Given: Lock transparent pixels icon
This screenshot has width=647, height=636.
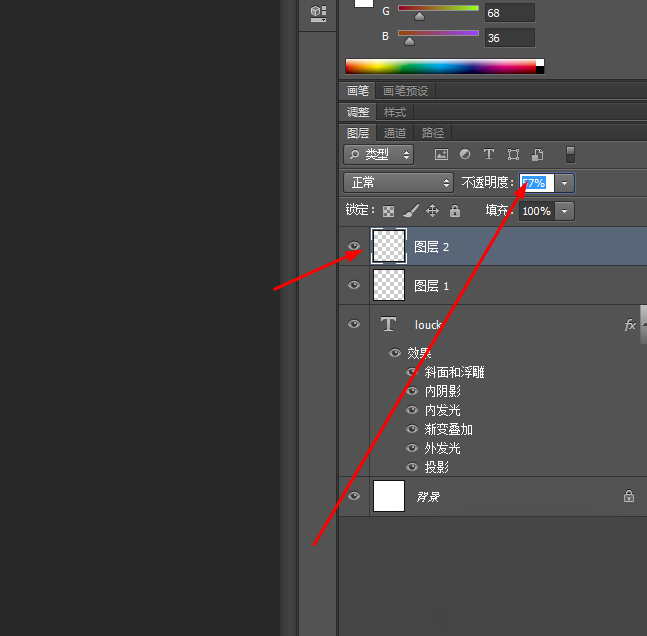Looking at the screenshot, I should [388, 211].
